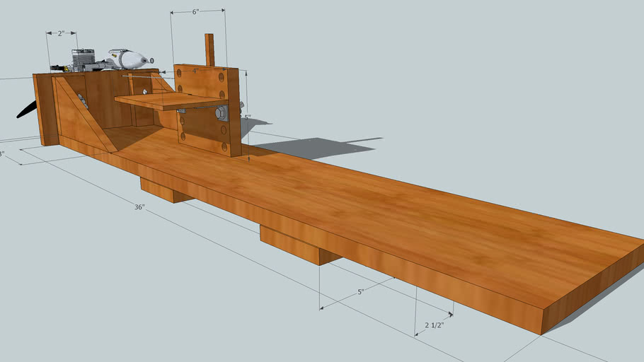This screenshot has height=362, width=644.
Task: Select the 2 1/2" dimension label
Action: [434, 326]
